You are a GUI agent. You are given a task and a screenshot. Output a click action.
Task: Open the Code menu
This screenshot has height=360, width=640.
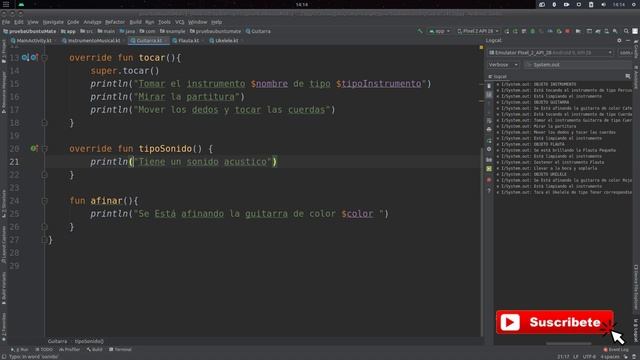click(x=73, y=22)
